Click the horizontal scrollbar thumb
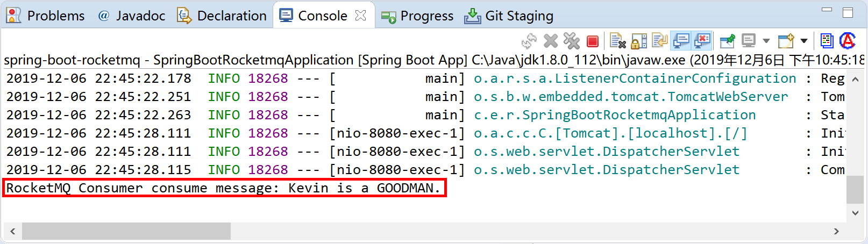Viewport: 868px width, 244px height. tap(126, 231)
